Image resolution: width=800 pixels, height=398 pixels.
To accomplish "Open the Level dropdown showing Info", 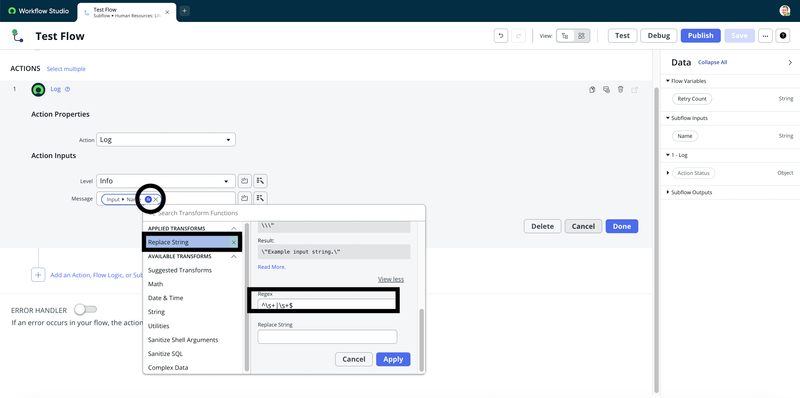I will pos(166,181).
